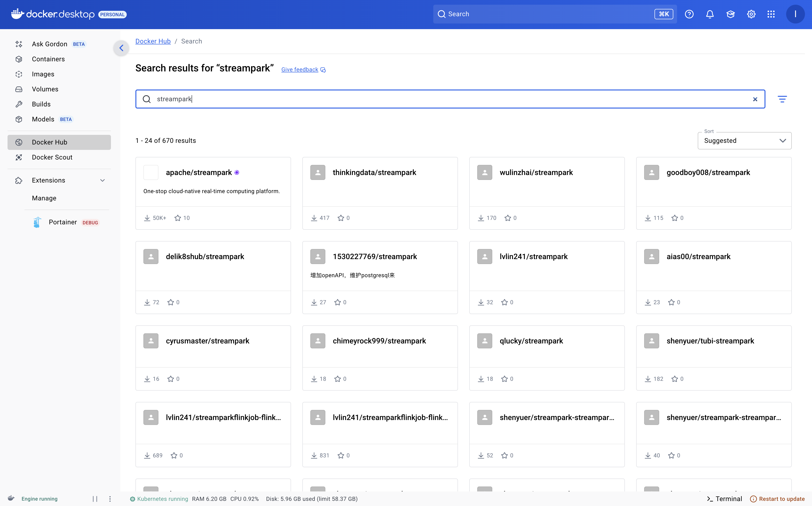Click the Portainer extension icon

(37, 222)
